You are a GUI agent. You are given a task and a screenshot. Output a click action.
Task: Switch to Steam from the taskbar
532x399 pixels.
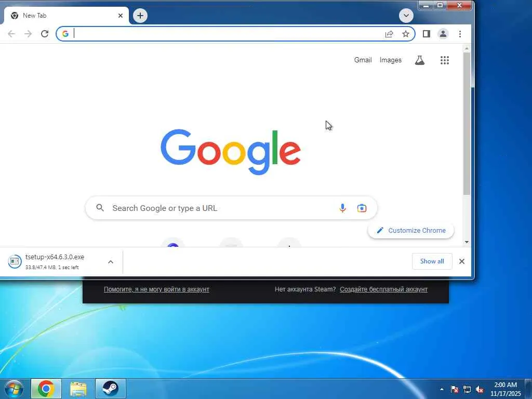coord(110,389)
